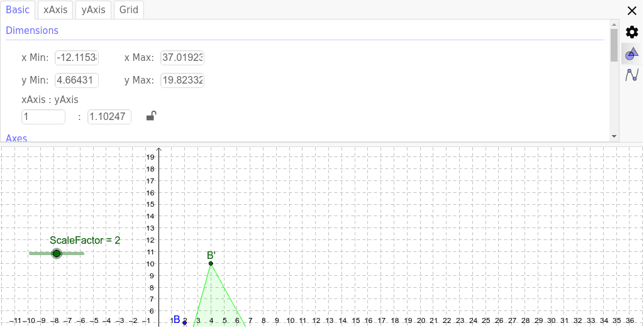Click the function curve icon in the sidebar
Screen dimensions: 644x328
[x=632, y=75]
